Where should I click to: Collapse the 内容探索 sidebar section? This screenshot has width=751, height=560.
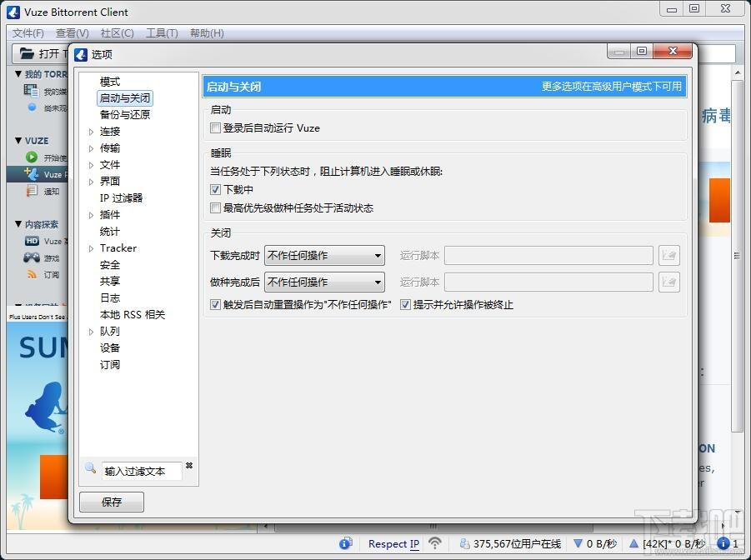pyautogui.click(x=18, y=223)
